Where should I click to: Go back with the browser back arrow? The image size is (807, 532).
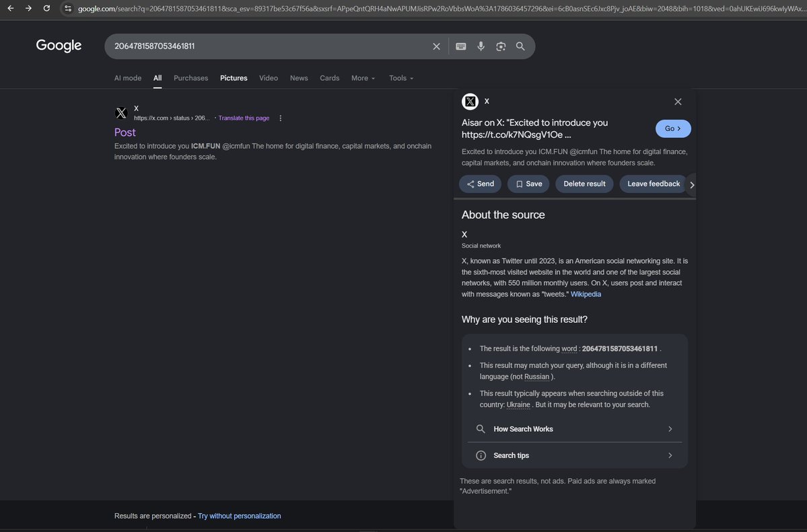coord(10,8)
